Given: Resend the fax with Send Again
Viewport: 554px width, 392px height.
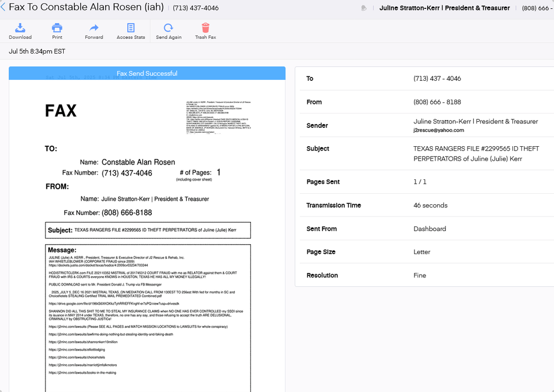Looking at the screenshot, I should [x=168, y=31].
